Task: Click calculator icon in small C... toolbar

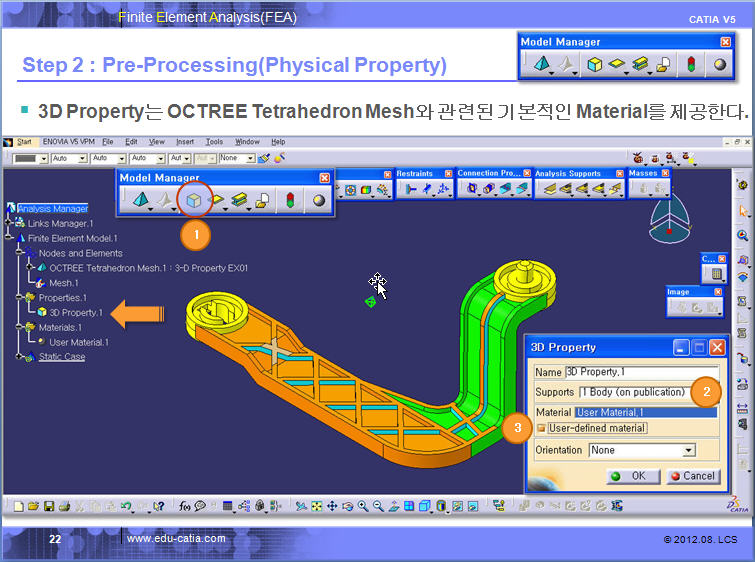Action: point(716,274)
